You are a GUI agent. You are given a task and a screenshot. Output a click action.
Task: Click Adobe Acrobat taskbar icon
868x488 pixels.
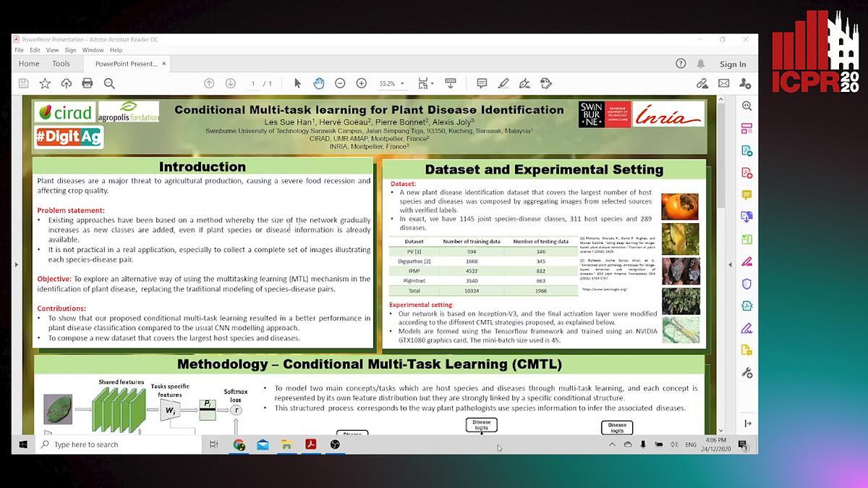[x=310, y=444]
